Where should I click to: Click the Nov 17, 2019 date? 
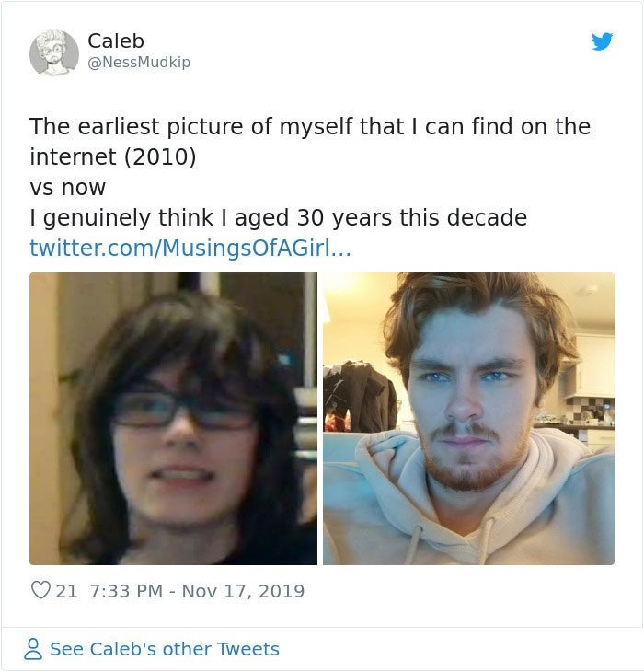[x=243, y=591]
